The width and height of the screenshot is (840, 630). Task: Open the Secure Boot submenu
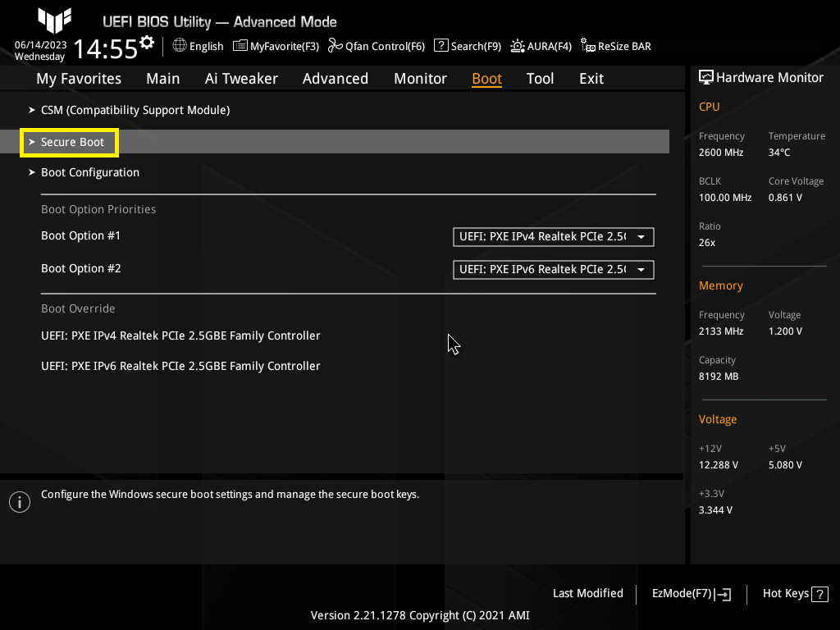click(x=335, y=142)
